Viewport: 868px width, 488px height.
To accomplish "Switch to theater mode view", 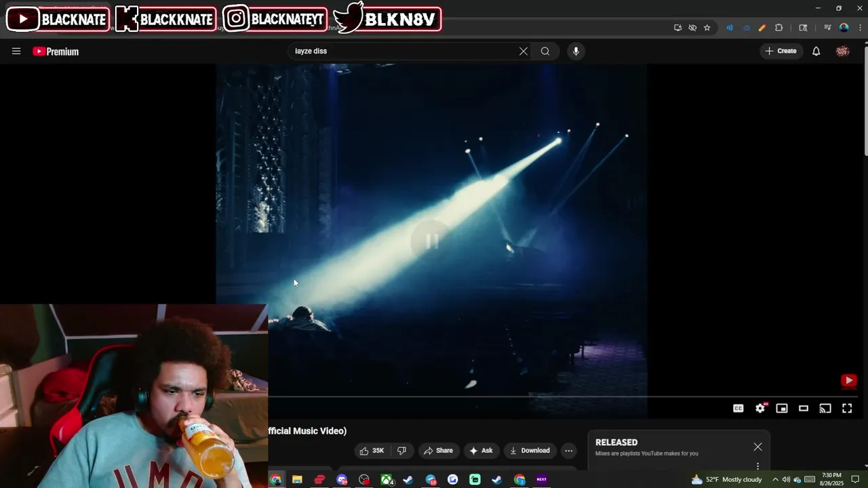I will click(804, 408).
